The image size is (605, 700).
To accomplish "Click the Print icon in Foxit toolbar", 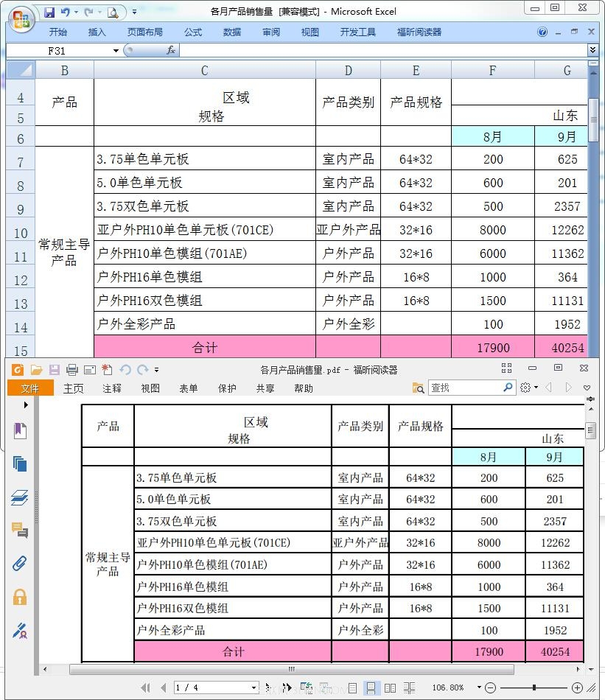I will pyautogui.click(x=71, y=370).
